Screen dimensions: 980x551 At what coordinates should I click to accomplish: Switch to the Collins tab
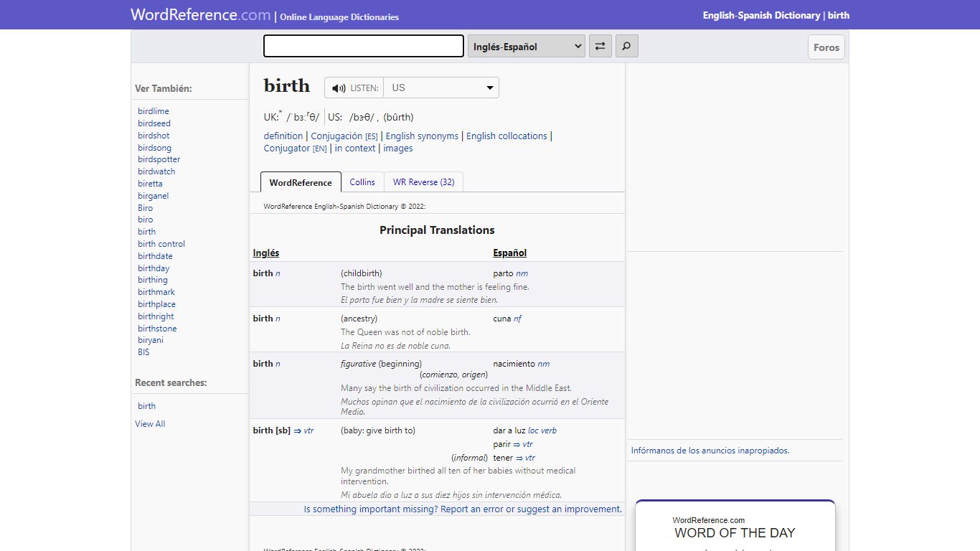[362, 182]
